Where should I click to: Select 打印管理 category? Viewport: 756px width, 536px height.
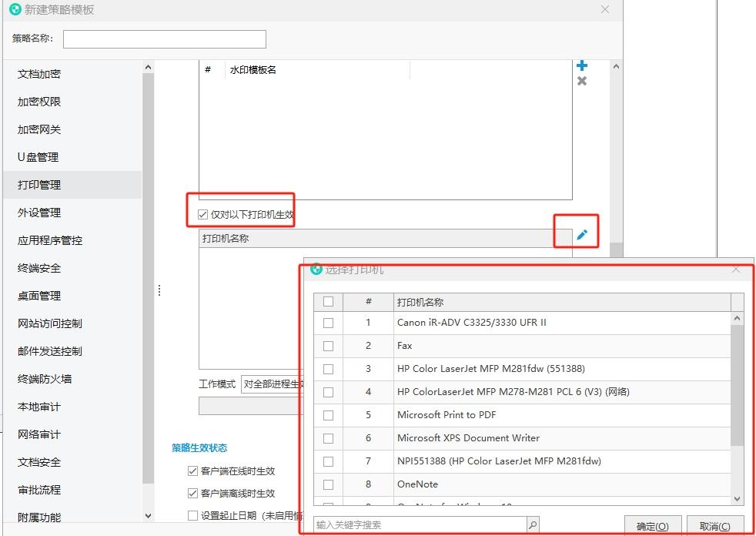(x=39, y=185)
